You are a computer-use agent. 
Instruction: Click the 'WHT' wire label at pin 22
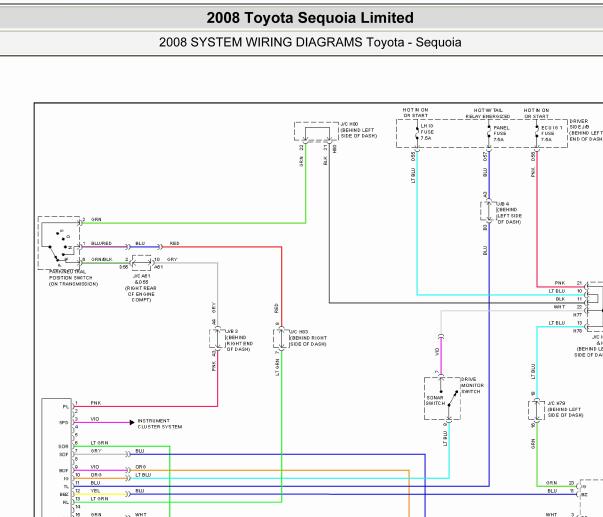[x=559, y=307]
